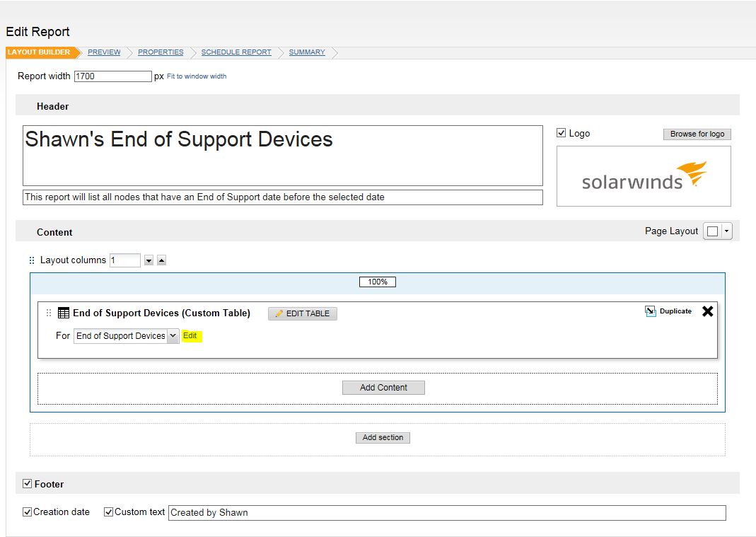The image size is (756, 537).
Task: Click the Custom Table grid icon
Action: tap(64, 313)
